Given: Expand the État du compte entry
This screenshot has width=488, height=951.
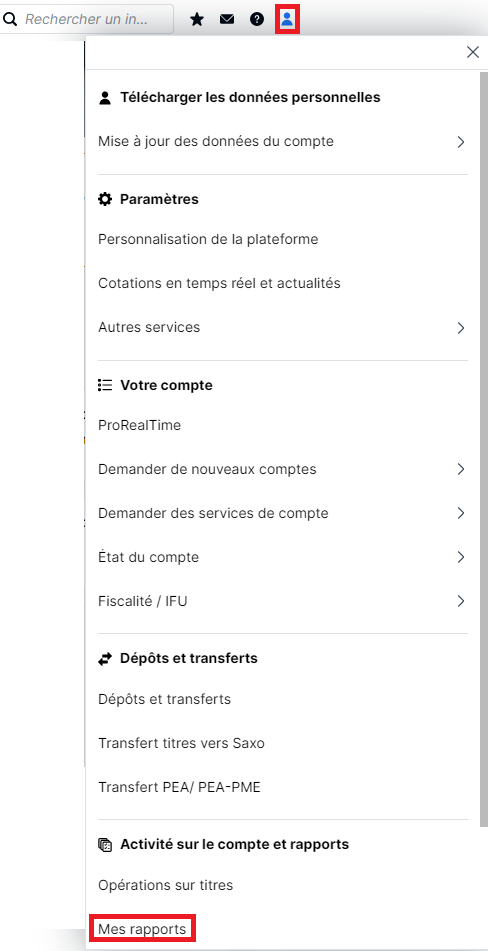Looking at the screenshot, I should (x=282, y=557).
